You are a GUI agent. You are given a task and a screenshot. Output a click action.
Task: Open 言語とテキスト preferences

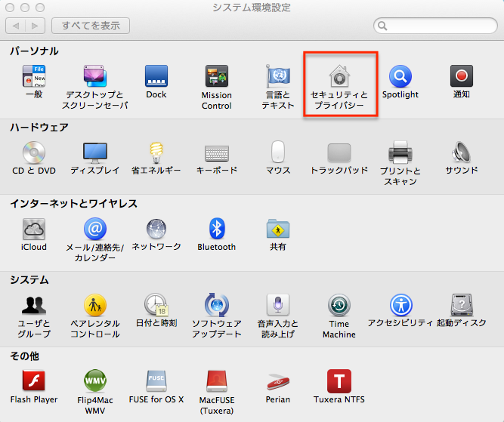pyautogui.click(x=278, y=76)
